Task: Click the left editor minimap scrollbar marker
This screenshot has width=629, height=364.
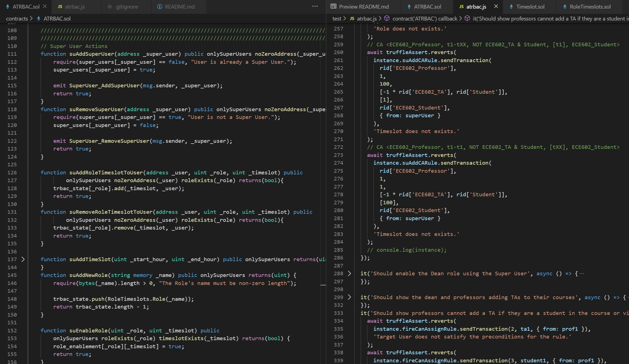Action: [323, 285]
